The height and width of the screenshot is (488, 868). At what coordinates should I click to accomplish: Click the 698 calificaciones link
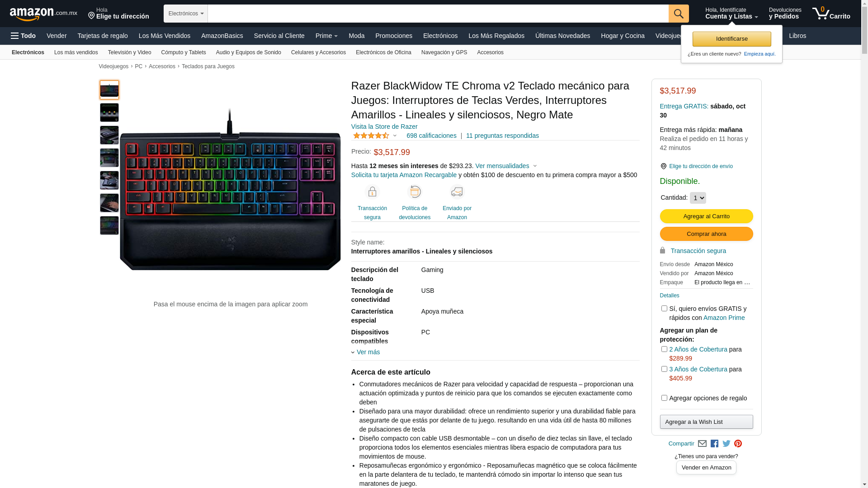431,136
